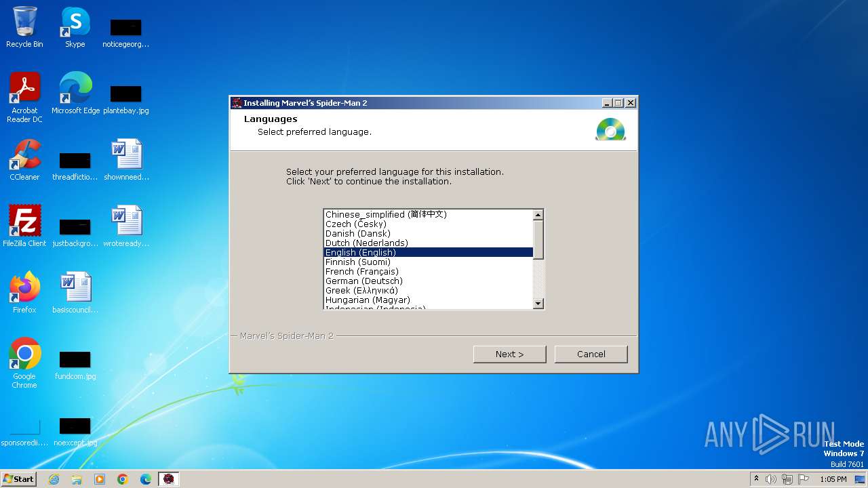Click language list scroll up arrow
868x488 pixels.
(538, 216)
